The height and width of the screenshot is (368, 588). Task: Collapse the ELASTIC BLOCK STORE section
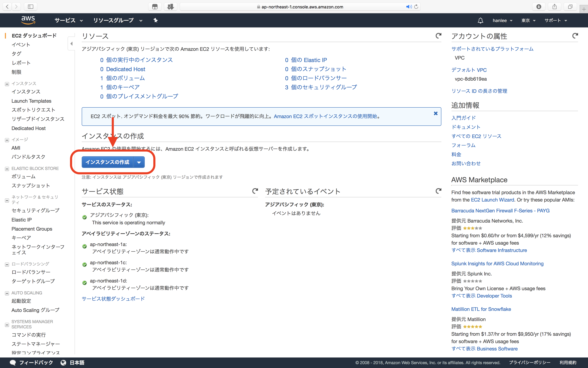pyautogui.click(x=7, y=169)
